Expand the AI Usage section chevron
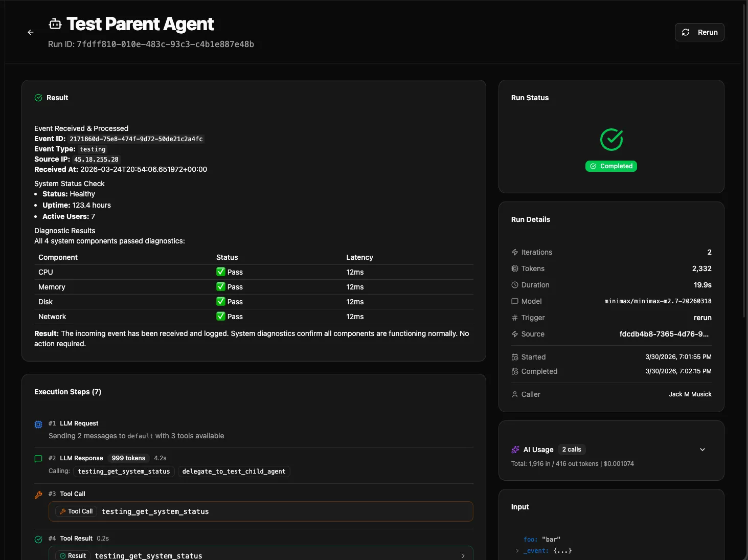This screenshot has height=560, width=748. click(x=702, y=450)
